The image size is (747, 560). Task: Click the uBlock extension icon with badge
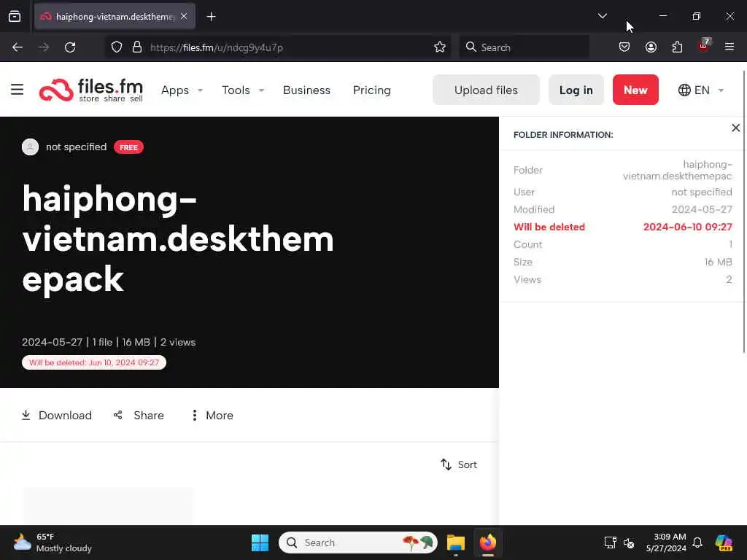[704, 46]
